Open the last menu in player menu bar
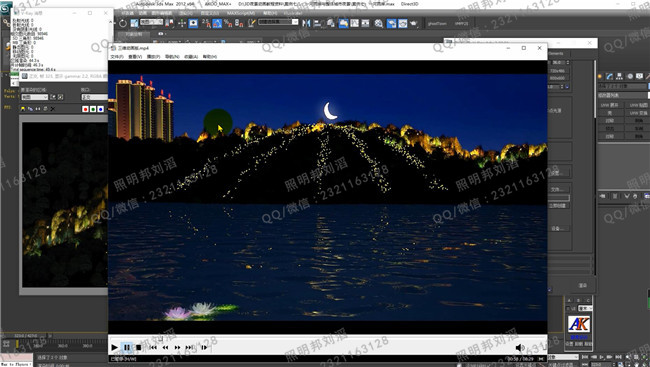 click(x=210, y=56)
